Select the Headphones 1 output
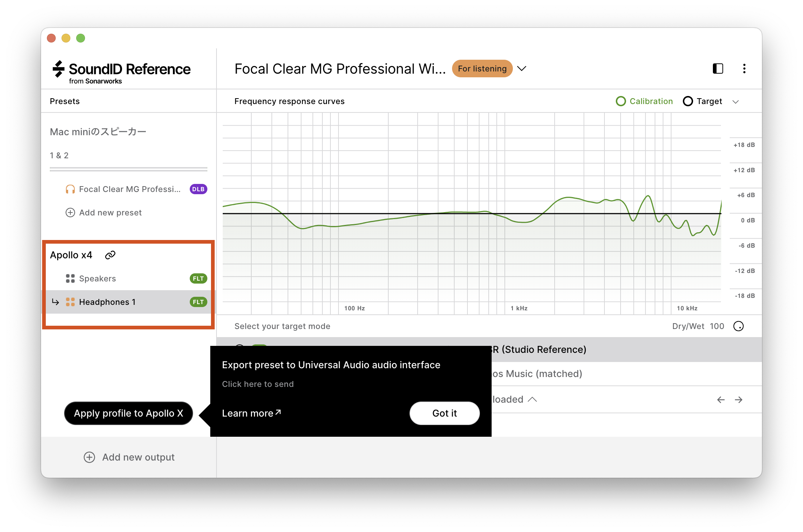The width and height of the screenshot is (803, 532). [x=129, y=302]
